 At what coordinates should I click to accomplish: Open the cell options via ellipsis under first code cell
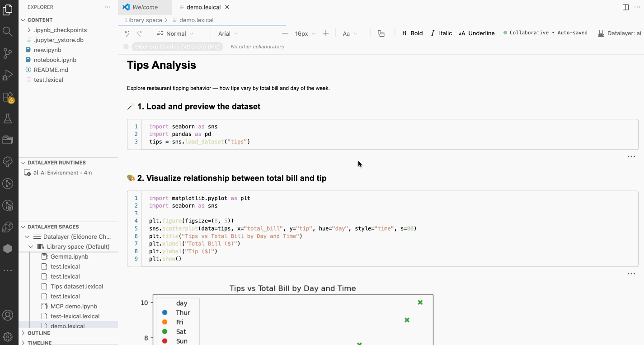pos(631,156)
